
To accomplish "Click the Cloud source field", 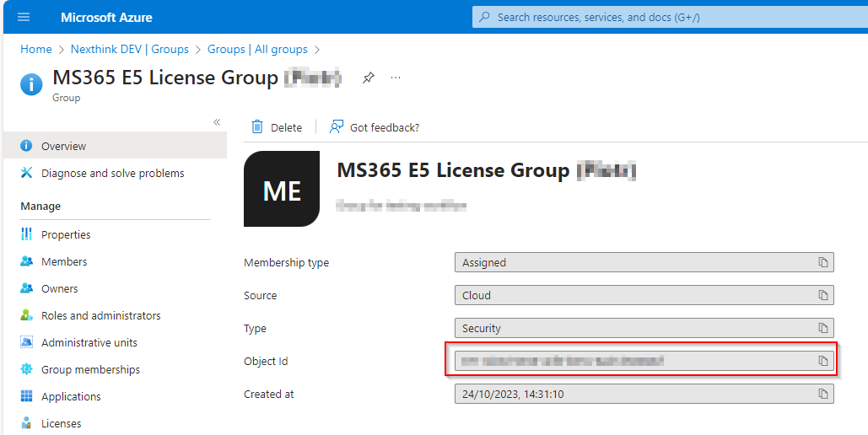I will point(644,295).
